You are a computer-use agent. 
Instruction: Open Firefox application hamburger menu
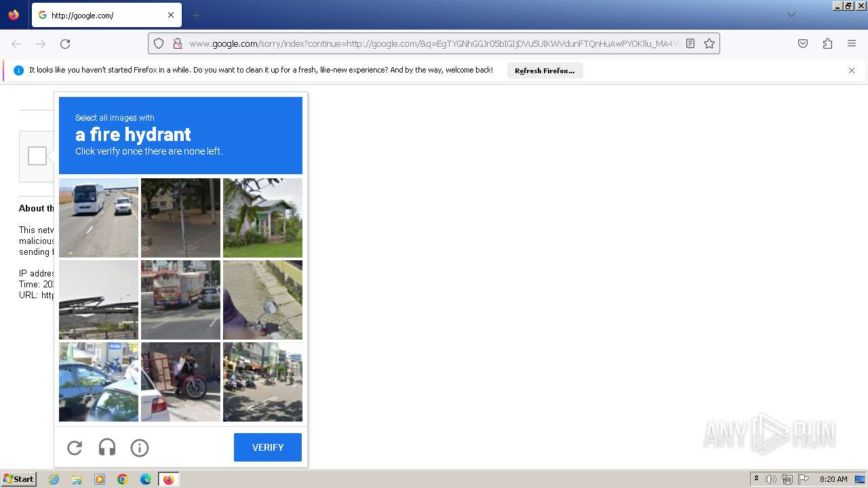pyautogui.click(x=852, y=43)
